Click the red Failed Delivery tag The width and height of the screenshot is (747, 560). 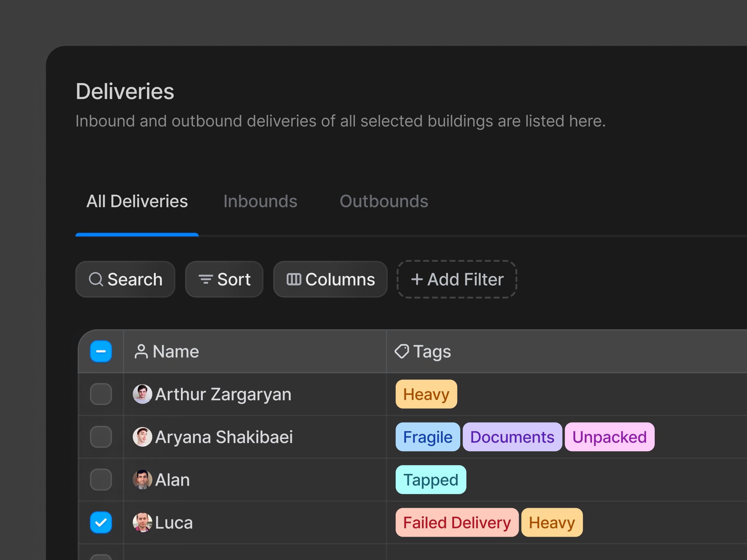[457, 522]
